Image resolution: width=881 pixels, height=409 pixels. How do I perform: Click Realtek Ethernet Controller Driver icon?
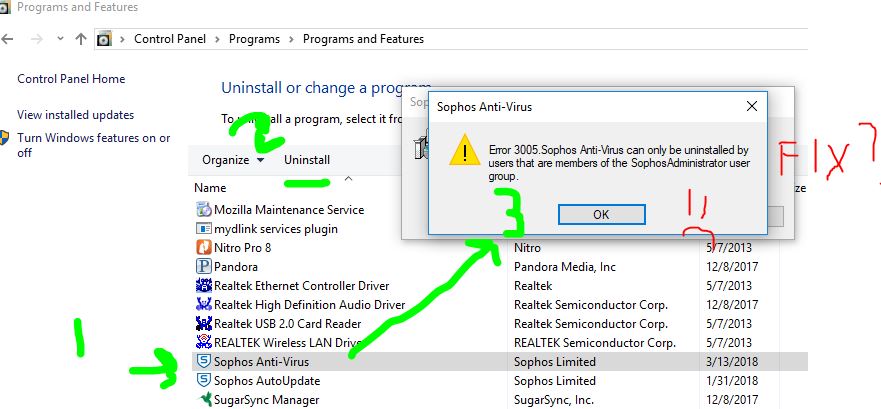203,285
